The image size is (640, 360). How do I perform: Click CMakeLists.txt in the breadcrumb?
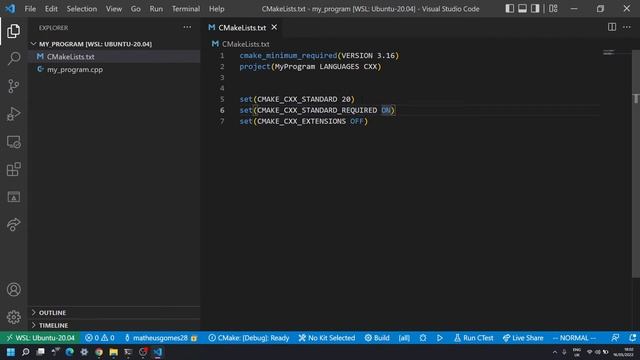tap(245, 44)
